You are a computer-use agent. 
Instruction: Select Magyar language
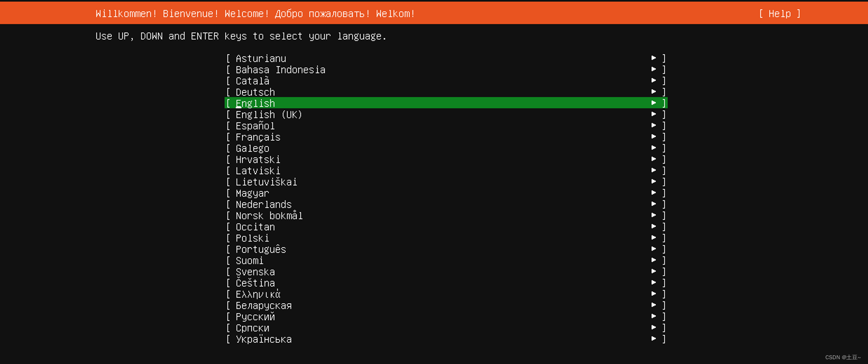(446, 193)
